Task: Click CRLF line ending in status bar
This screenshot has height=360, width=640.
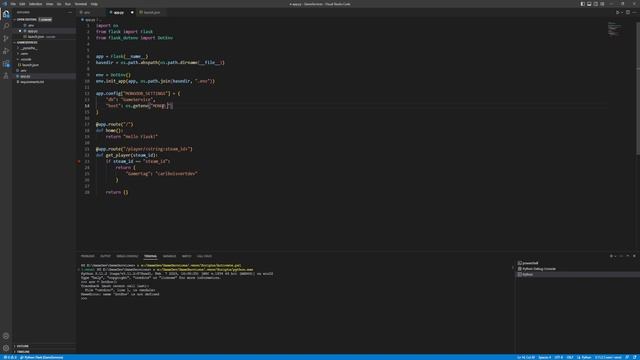Action: (570, 358)
